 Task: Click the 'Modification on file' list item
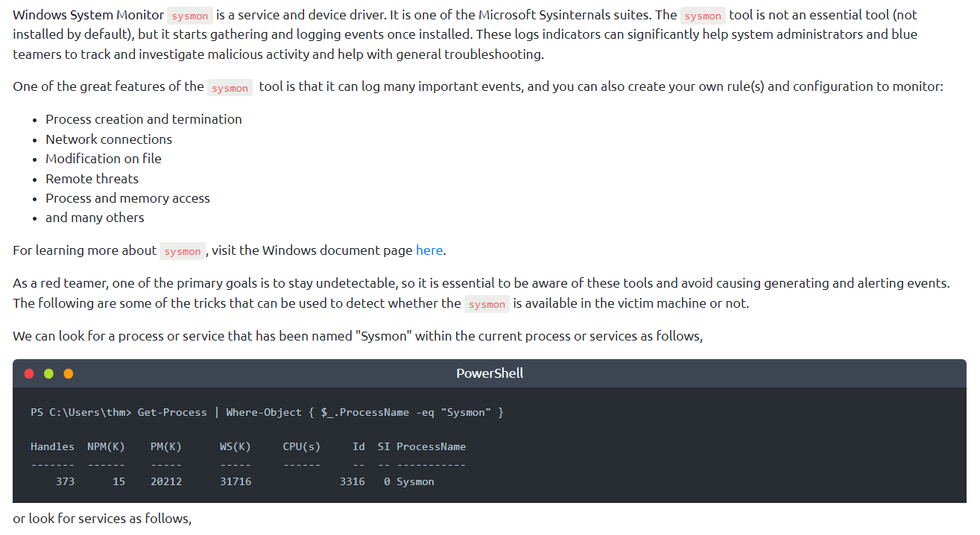[104, 159]
